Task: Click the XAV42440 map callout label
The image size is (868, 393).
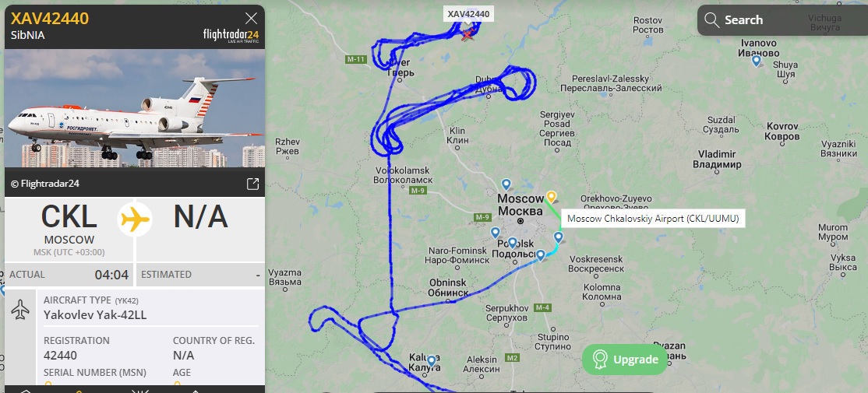Action: pyautogui.click(x=468, y=14)
